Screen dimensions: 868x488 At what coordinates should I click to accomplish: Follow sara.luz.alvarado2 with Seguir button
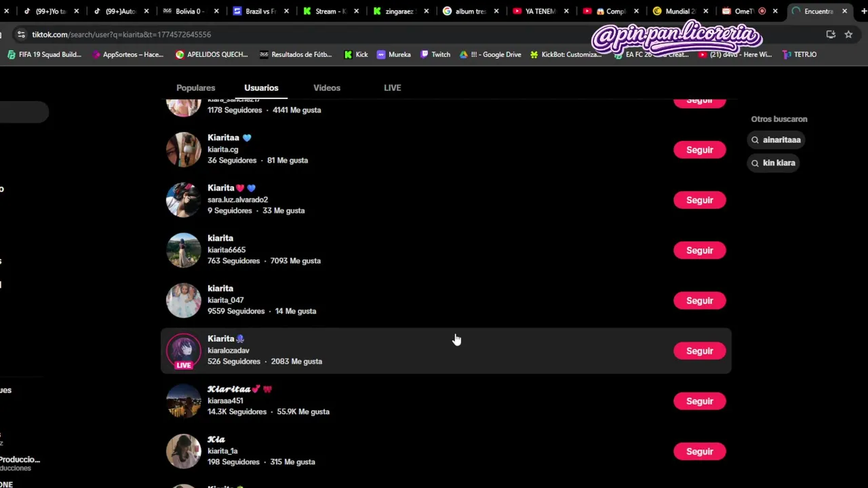coord(699,200)
